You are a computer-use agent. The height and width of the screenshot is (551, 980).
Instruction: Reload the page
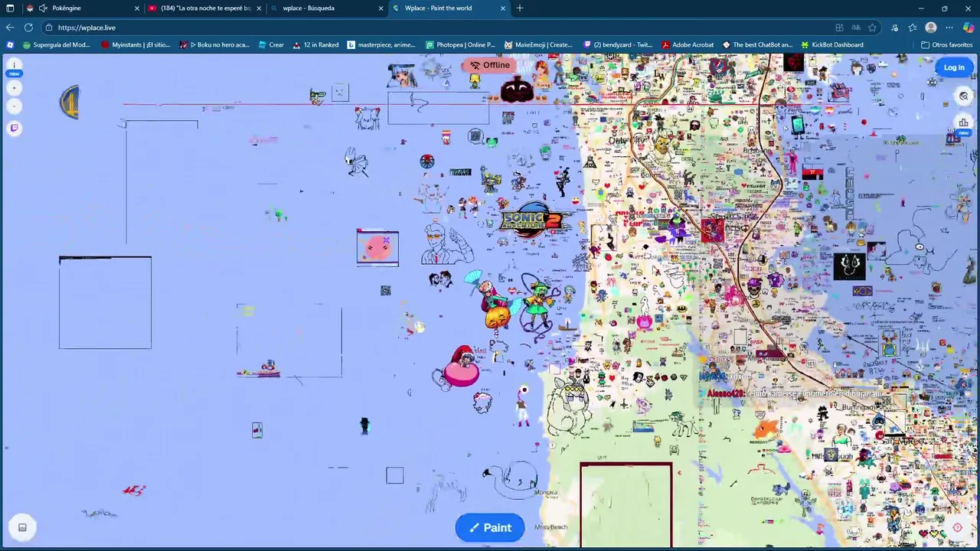pyautogui.click(x=28, y=28)
